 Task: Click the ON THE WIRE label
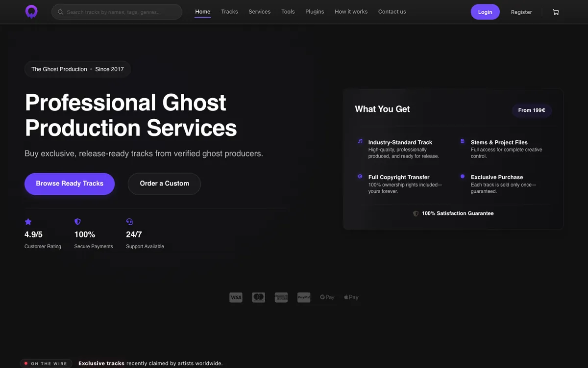click(x=49, y=364)
